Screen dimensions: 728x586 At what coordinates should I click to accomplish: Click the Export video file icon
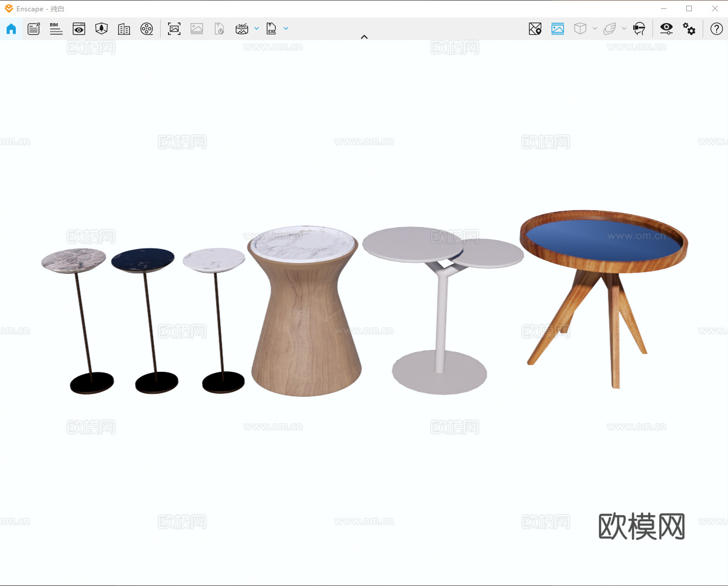(x=219, y=29)
